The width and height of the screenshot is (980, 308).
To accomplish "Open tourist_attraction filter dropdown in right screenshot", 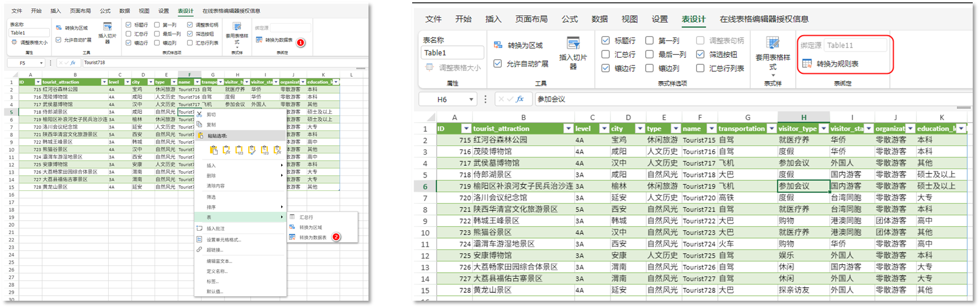I will click(x=568, y=129).
